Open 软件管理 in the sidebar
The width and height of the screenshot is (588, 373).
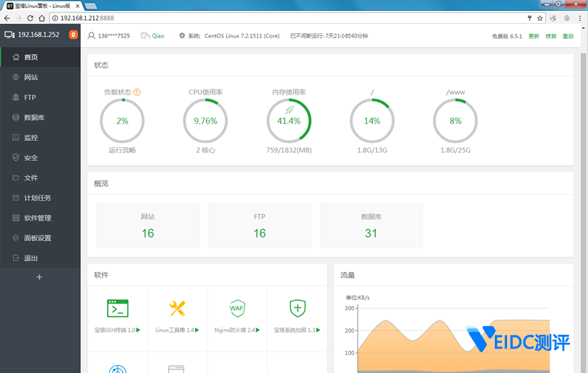(38, 218)
